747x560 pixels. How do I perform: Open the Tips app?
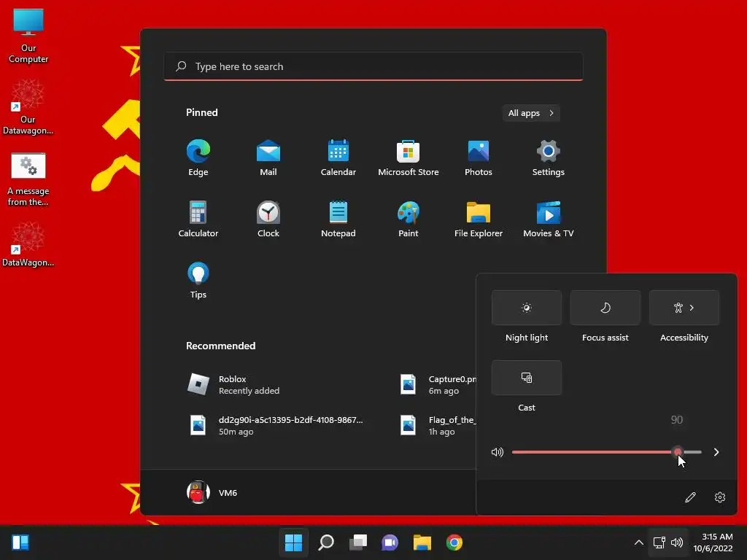pos(198,281)
